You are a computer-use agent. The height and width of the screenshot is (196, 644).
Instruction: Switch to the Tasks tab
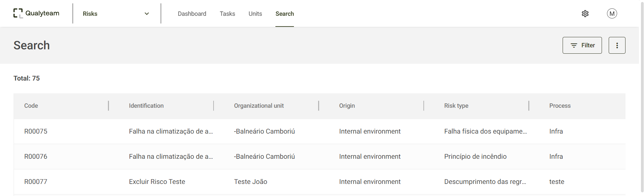point(227,14)
